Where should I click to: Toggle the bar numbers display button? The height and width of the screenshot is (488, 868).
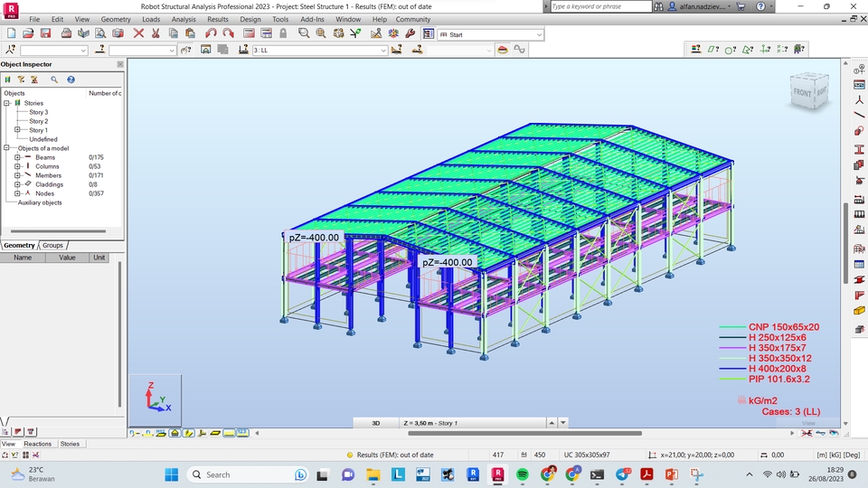(x=147, y=433)
